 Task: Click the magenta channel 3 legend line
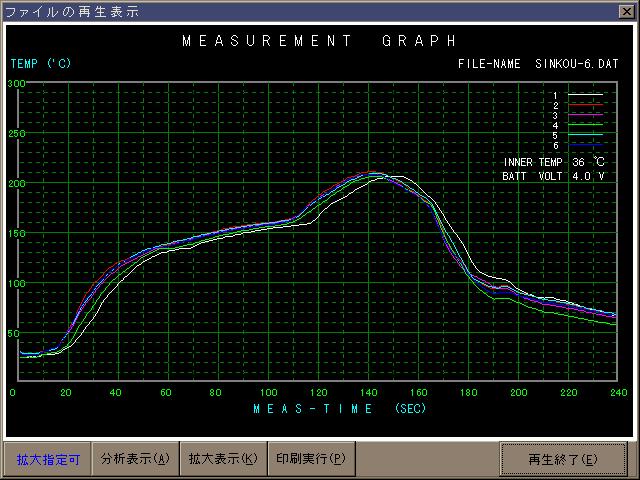[x=585, y=115]
